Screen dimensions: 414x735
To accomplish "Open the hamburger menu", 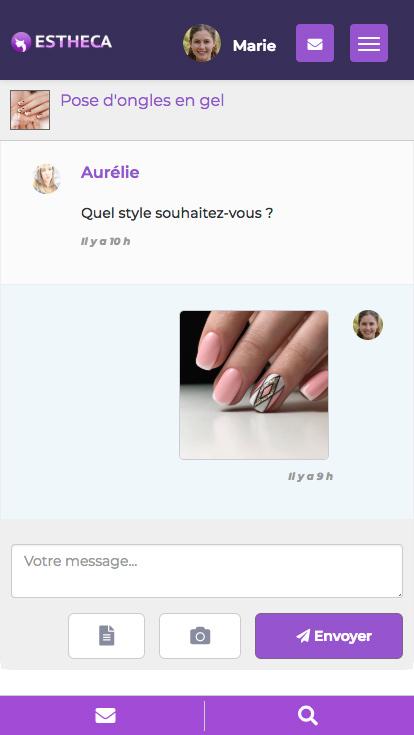I will 369,43.
